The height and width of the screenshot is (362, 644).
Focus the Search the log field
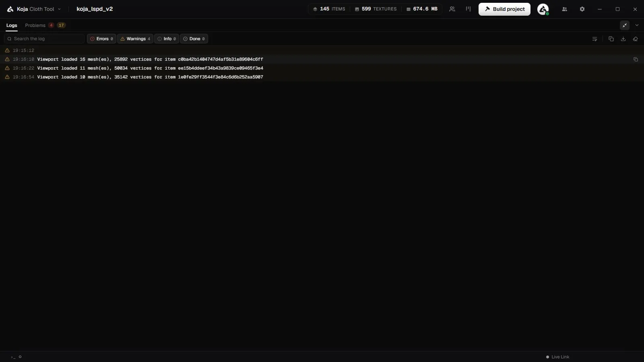[x=44, y=39]
